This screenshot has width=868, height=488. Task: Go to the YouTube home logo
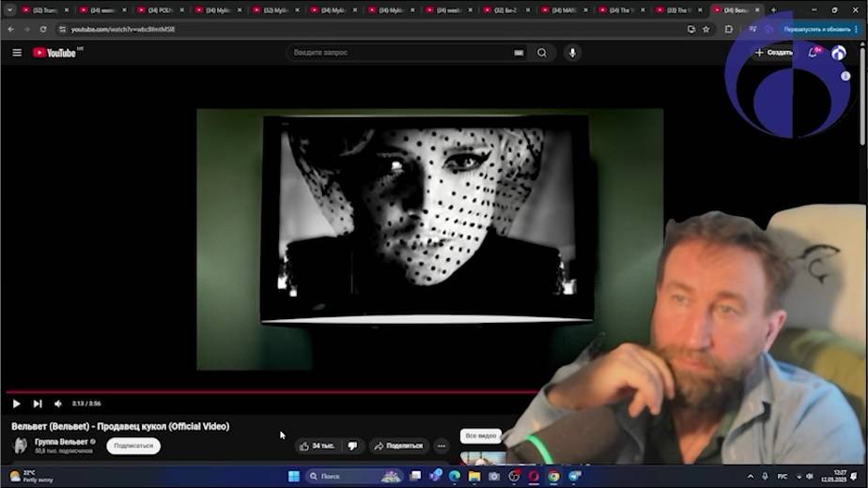54,53
